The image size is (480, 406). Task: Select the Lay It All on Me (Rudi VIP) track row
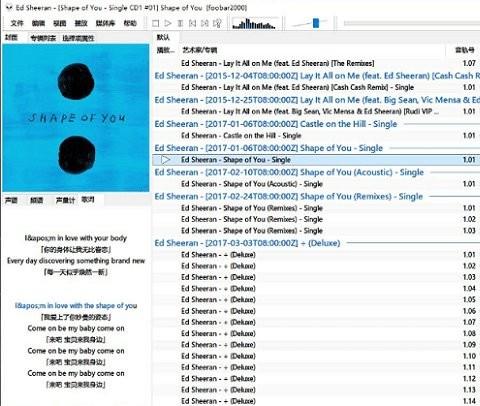[316, 111]
